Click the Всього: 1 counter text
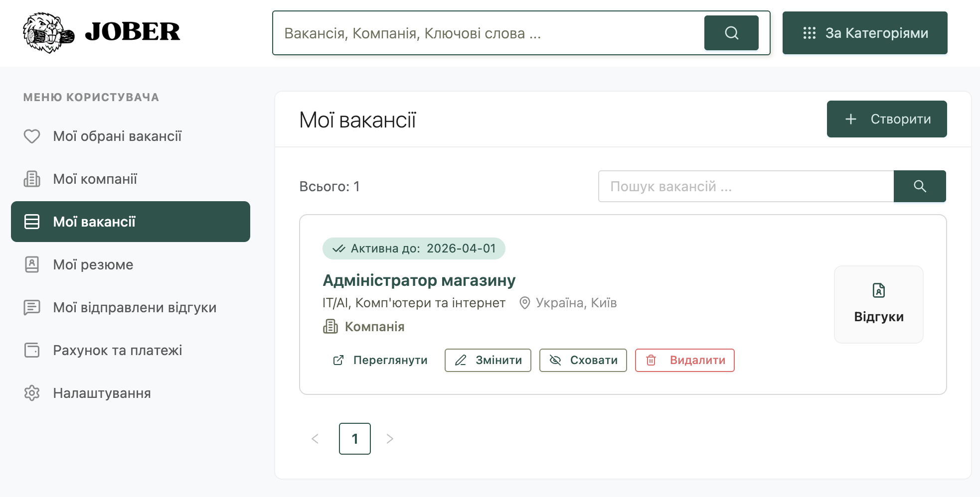The width and height of the screenshot is (980, 497). tap(329, 186)
